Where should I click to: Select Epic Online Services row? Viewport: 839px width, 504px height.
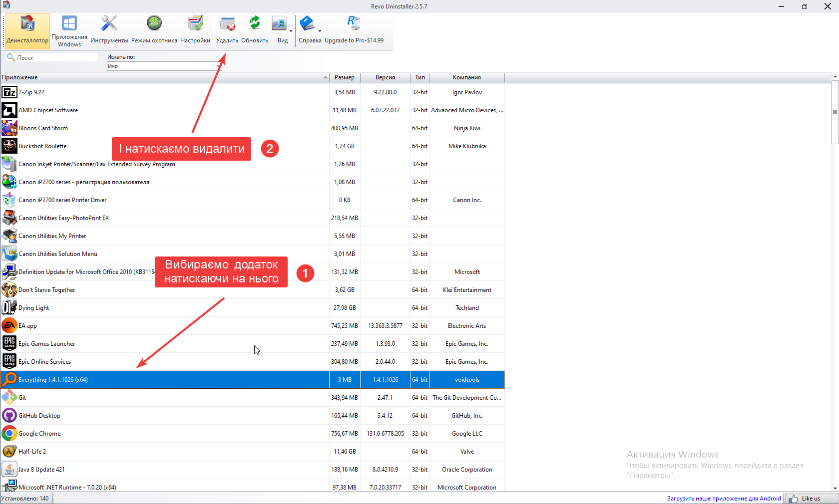coord(252,362)
